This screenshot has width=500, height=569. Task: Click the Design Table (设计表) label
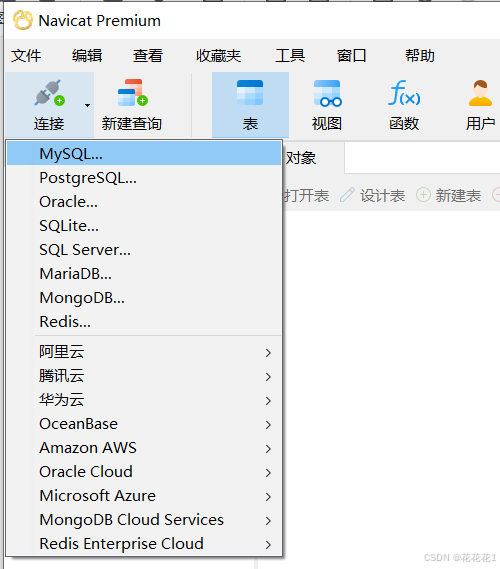coord(382,196)
